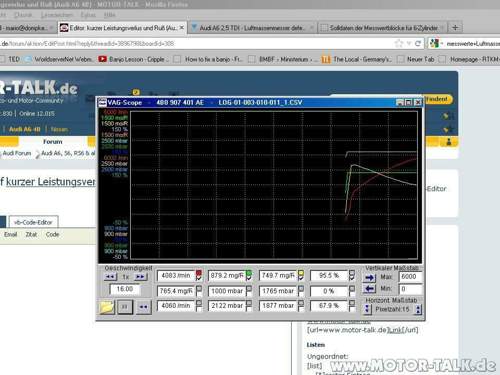This screenshot has height=375, width=500.
Task: Adjust Pixelzahl using left stepper
Action: 367,310
